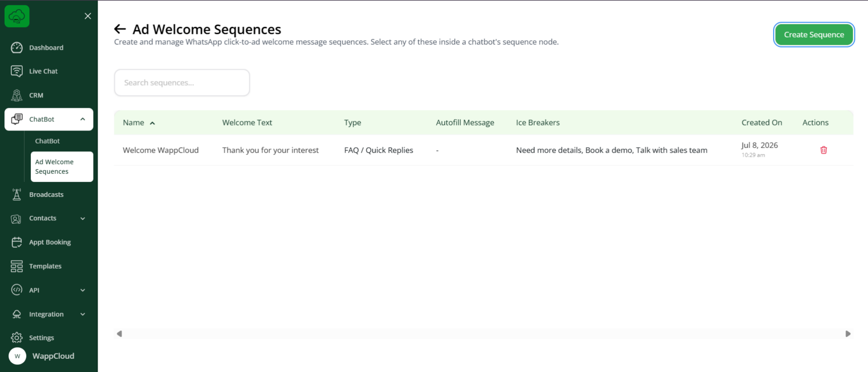
Task: Click the Welcome WappCloud sequence name
Action: pyautogui.click(x=161, y=150)
